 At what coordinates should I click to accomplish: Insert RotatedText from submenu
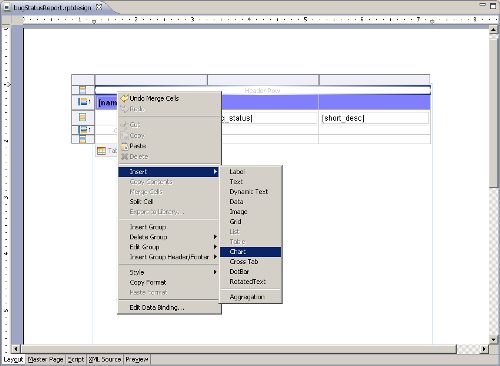[250, 282]
